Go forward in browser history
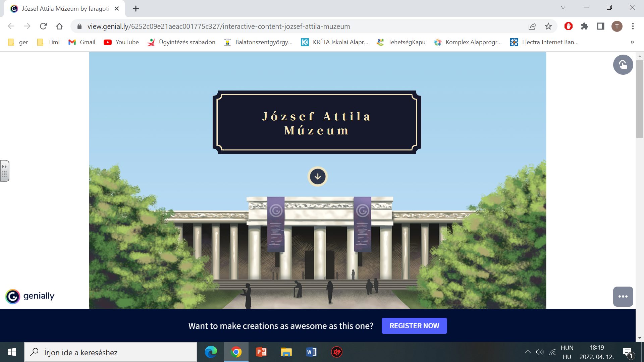The width and height of the screenshot is (644, 362). tap(27, 26)
